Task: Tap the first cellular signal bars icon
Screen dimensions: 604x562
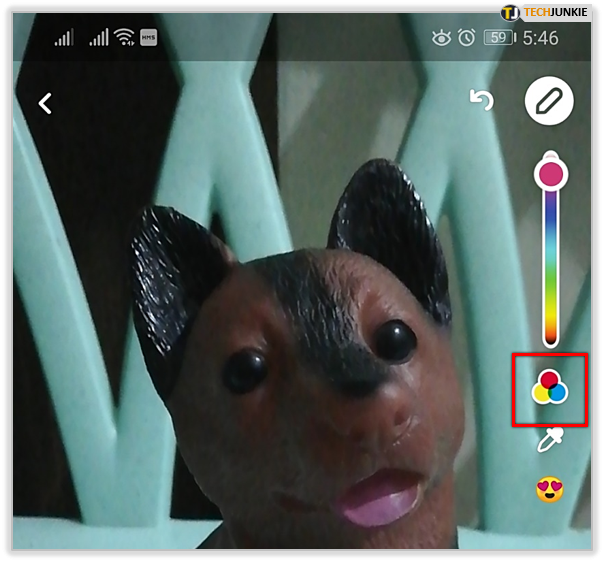Action: click(x=64, y=38)
